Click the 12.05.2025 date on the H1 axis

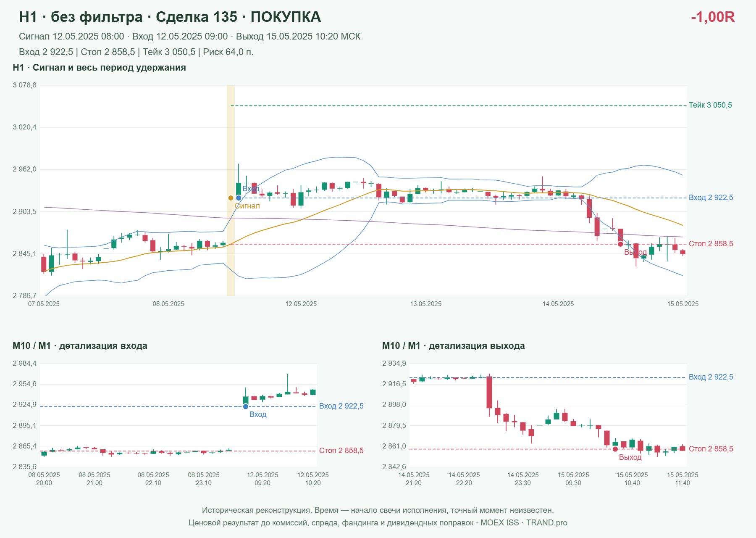[301, 304]
